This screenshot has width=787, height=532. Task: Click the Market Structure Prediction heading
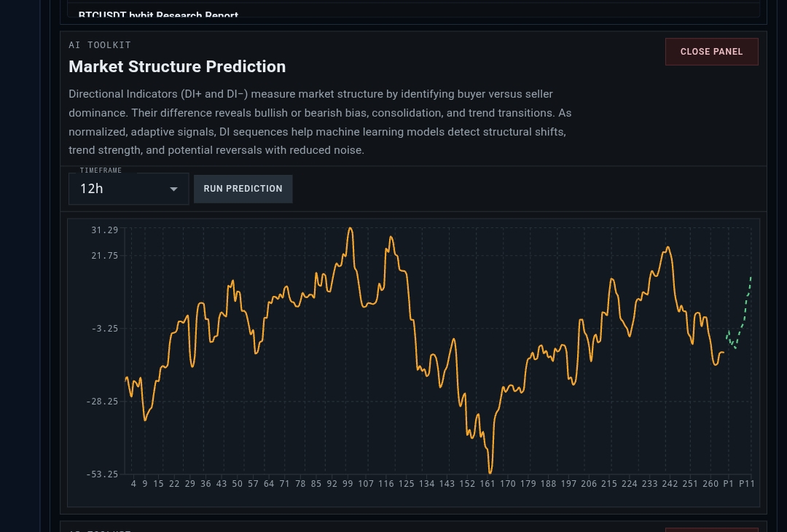click(177, 67)
